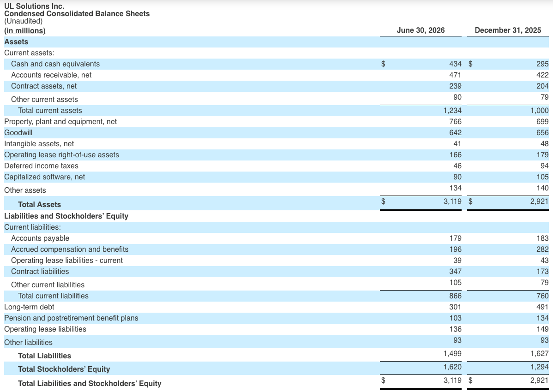This screenshot has height=392, width=553.
Task: Select 'Other current liabilities' label
Action: [x=48, y=285]
